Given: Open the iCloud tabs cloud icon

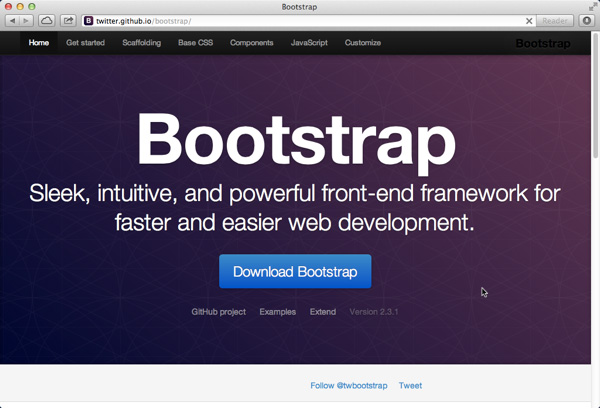Looking at the screenshot, I should (47, 21).
